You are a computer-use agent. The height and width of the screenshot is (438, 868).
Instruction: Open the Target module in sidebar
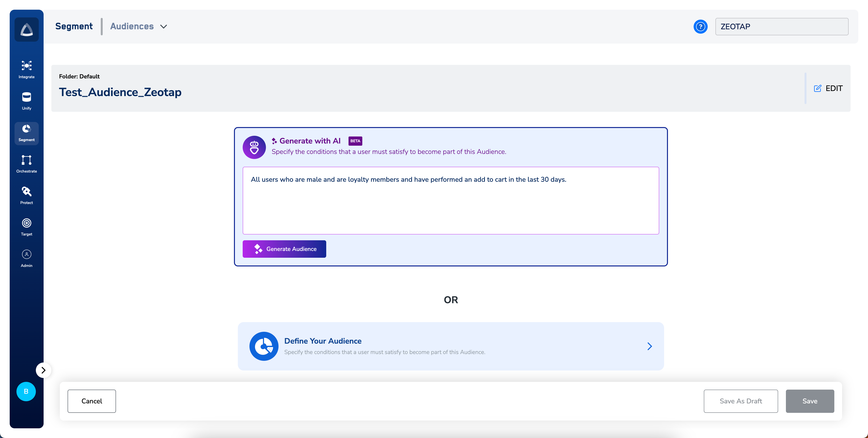click(27, 227)
